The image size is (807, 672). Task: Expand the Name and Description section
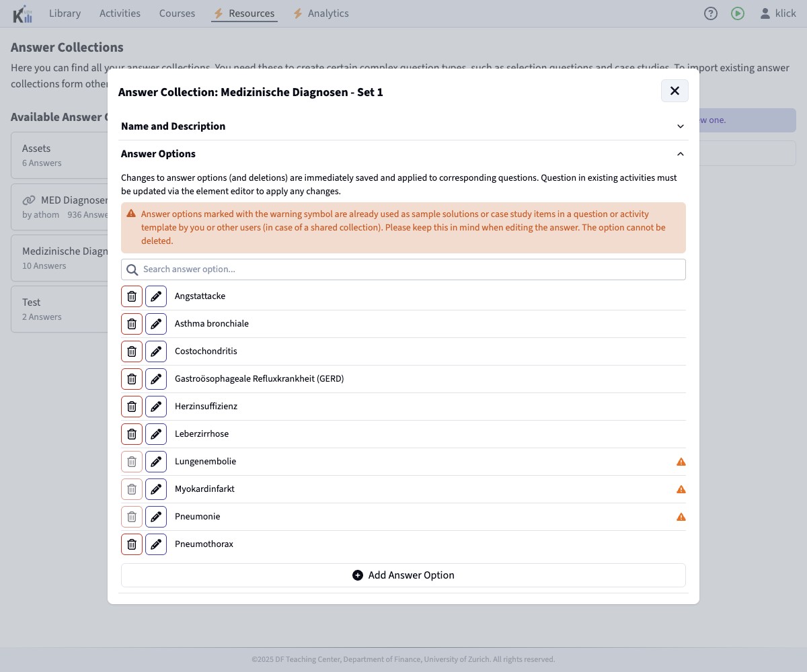click(403, 126)
